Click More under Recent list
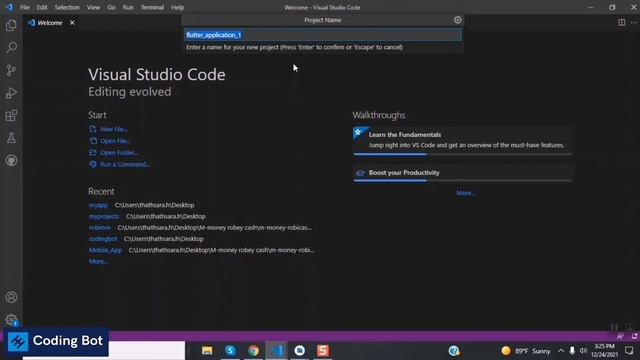The height and width of the screenshot is (360, 640). tap(98, 261)
